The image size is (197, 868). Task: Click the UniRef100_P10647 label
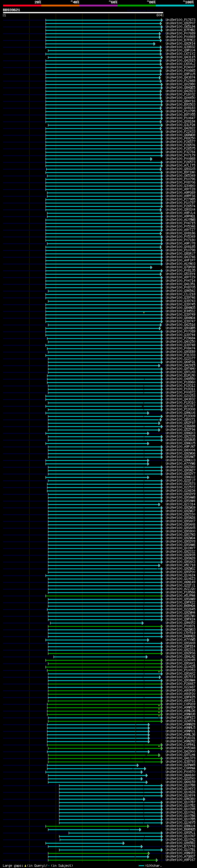180,118
